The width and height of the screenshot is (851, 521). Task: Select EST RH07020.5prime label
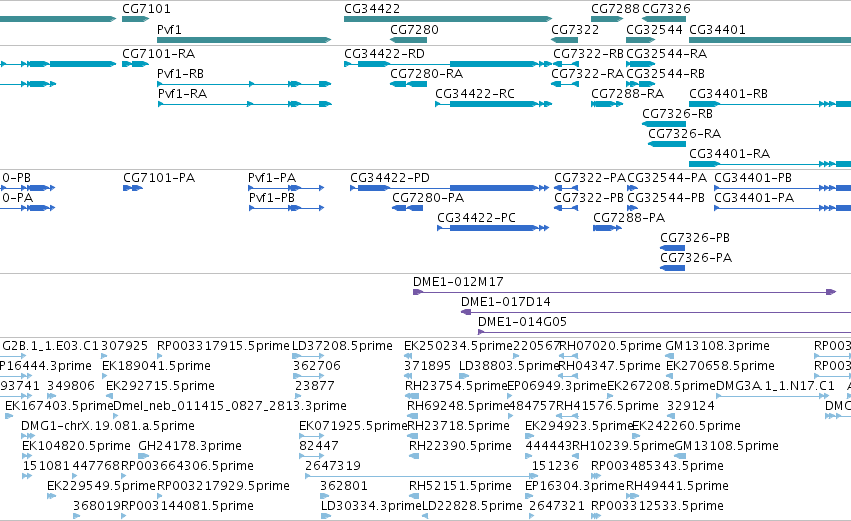pyautogui.click(x=610, y=346)
